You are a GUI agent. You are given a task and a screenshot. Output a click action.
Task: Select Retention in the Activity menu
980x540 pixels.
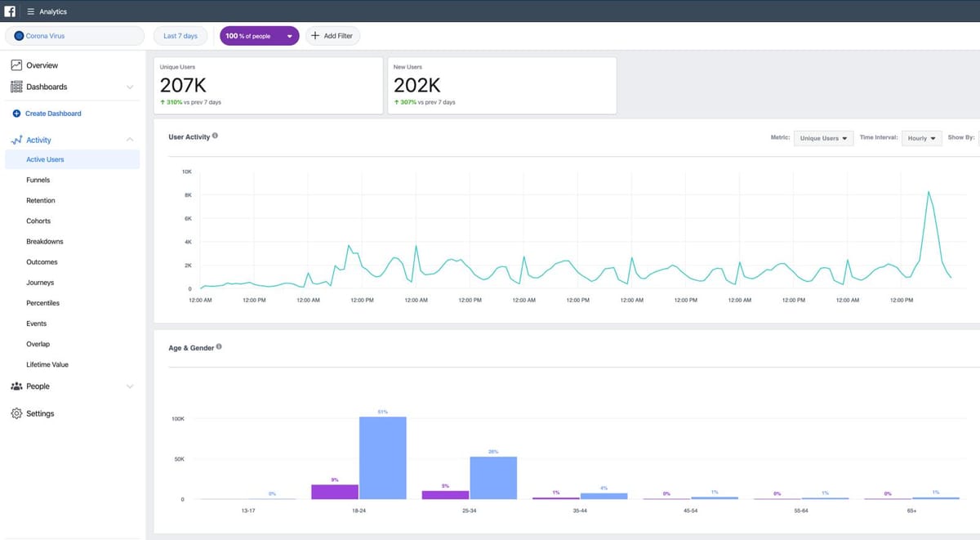(x=41, y=200)
